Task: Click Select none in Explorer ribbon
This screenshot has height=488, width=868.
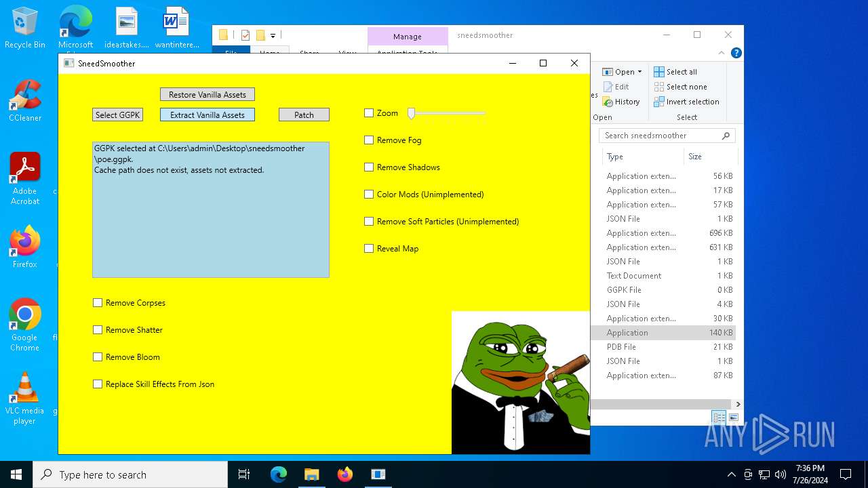Action: coord(681,87)
